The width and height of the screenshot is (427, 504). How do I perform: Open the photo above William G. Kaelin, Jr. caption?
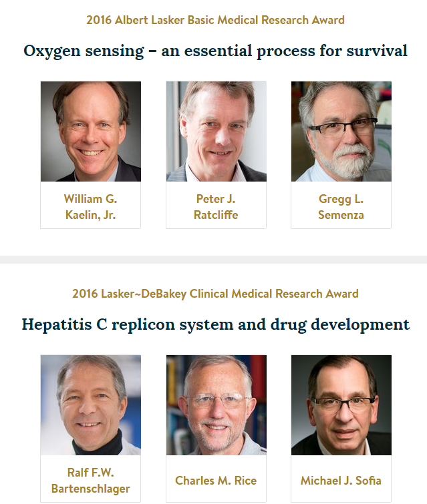click(x=91, y=131)
